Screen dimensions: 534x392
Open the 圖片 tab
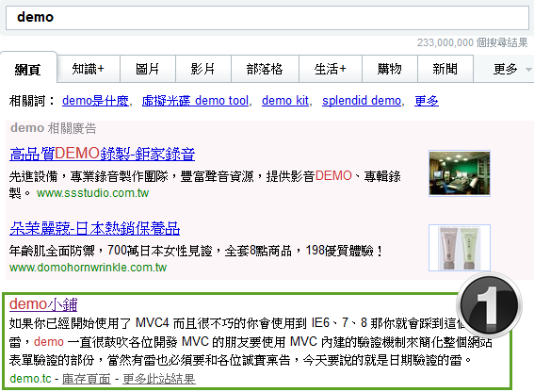[148, 69]
